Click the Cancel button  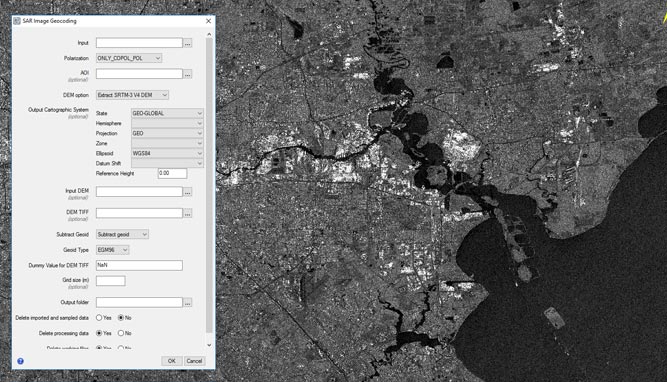[x=194, y=361]
